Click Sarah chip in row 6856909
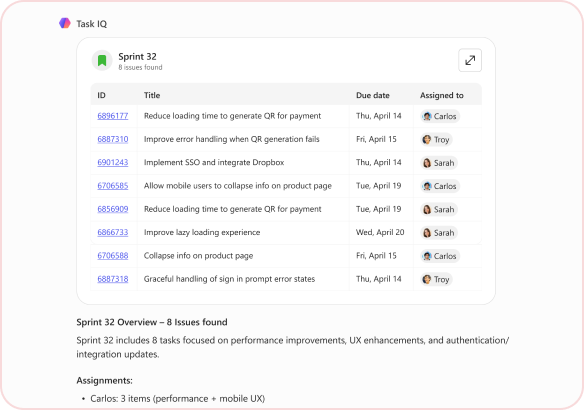This screenshot has width=584, height=410. point(438,209)
